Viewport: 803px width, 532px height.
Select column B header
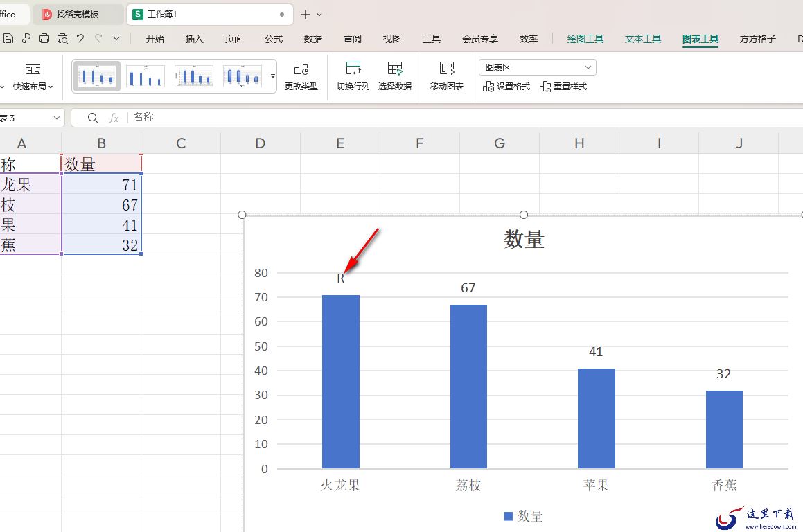[x=101, y=143]
